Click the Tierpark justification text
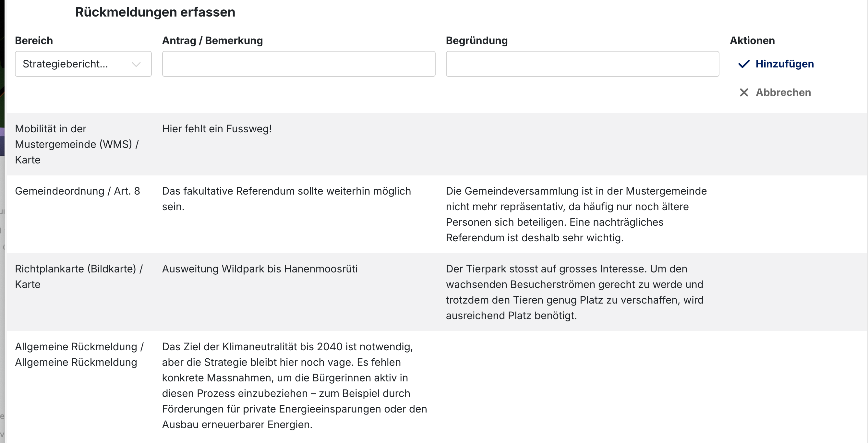This screenshot has width=868, height=443. (575, 292)
